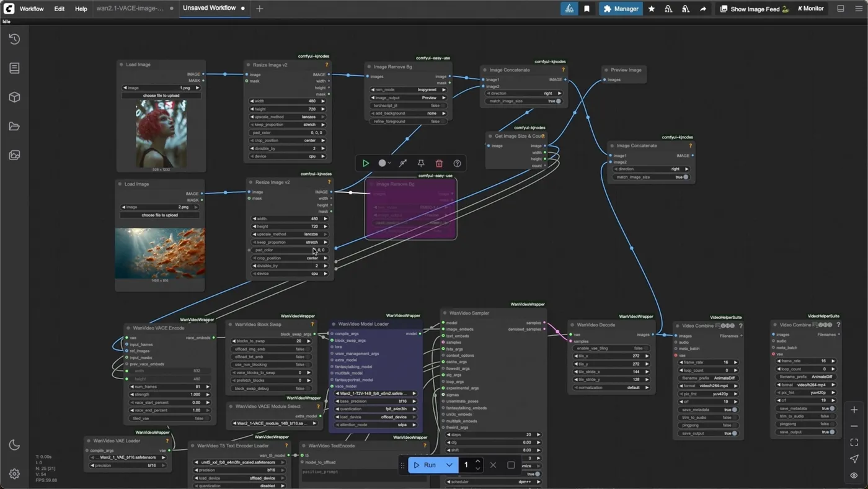Click choose file to upload for 1.png

161,96
